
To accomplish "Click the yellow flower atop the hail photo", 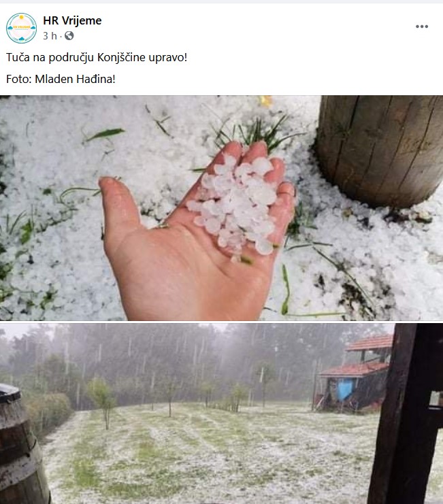I will (x=265, y=101).
